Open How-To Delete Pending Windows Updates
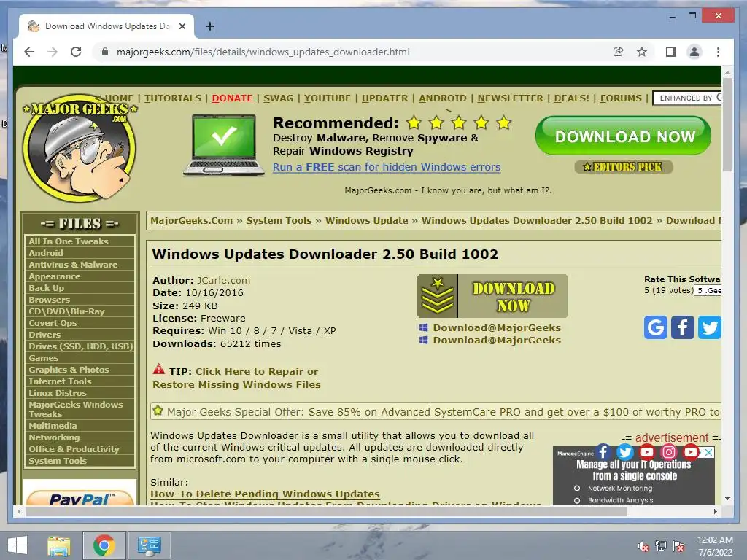Screen dimensions: 747x560 (265, 494)
